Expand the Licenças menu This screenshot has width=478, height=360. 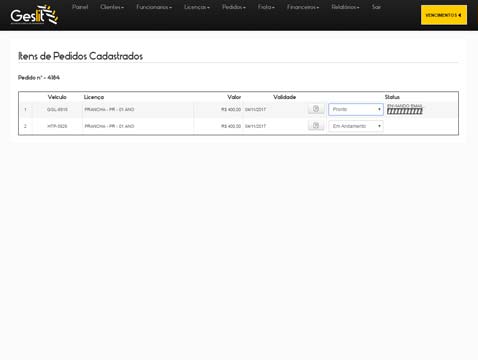tap(197, 7)
